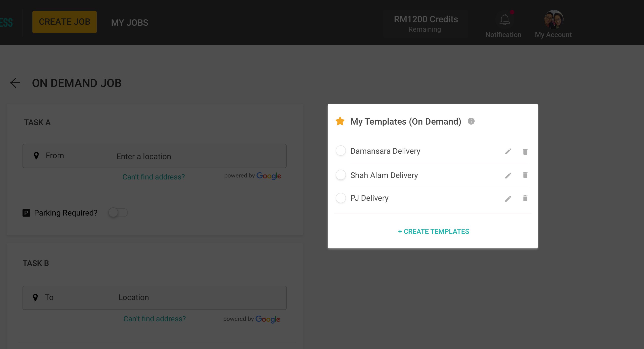644x349 pixels.
Task: Go back using the arrow icon
Action: tap(15, 83)
